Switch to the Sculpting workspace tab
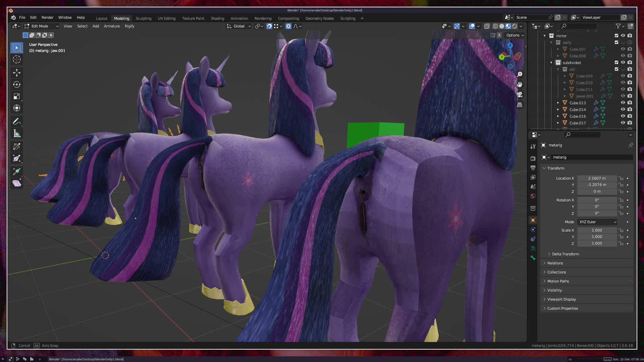Image resolution: width=644 pixels, height=362 pixels. coord(143,18)
